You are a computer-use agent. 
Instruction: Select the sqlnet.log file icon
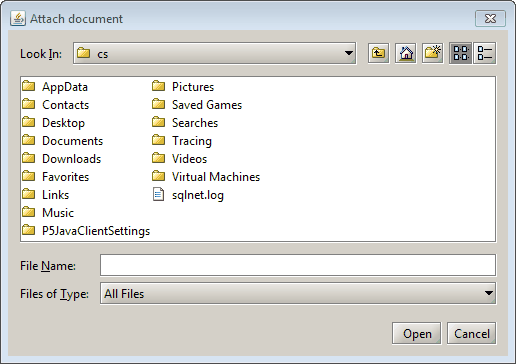click(x=158, y=194)
